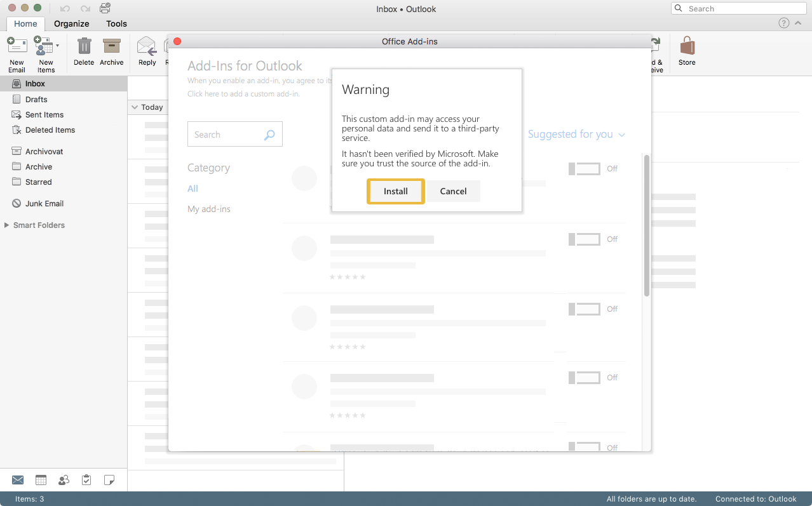Click the add-ins Search input field
Screen dimensions: 812x506
point(235,135)
